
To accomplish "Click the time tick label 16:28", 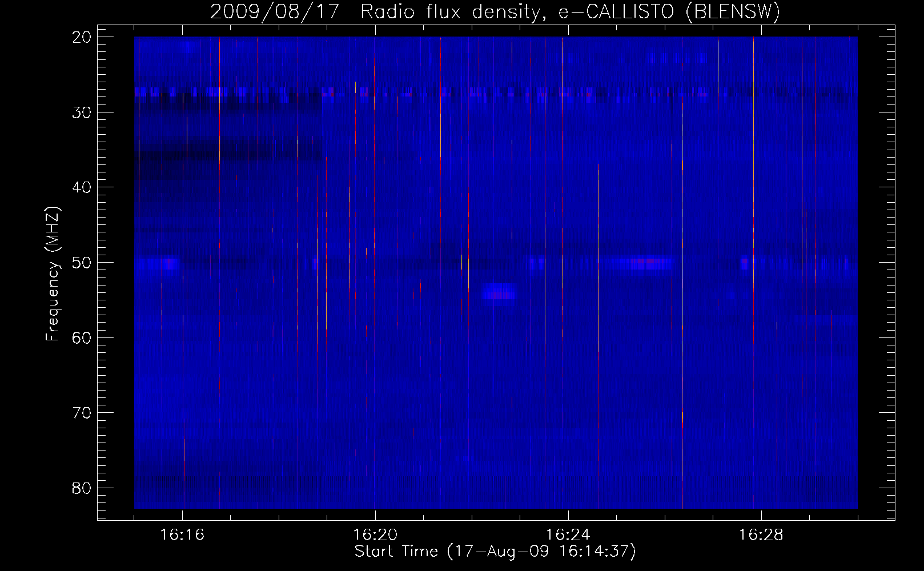I will [x=761, y=534].
